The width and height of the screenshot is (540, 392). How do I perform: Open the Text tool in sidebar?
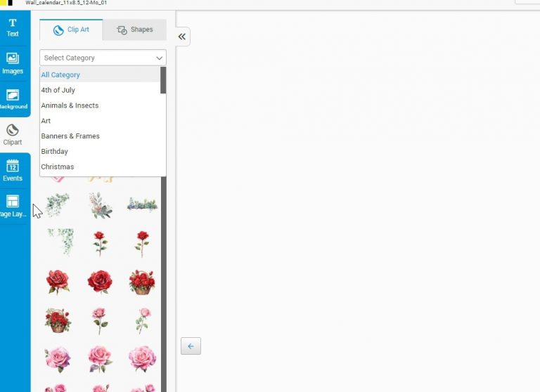[13, 27]
